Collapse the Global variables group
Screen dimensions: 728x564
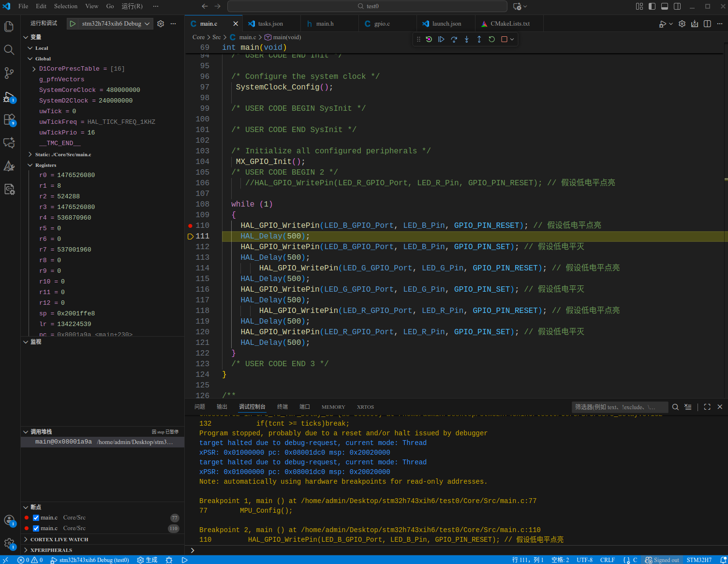(x=30, y=59)
